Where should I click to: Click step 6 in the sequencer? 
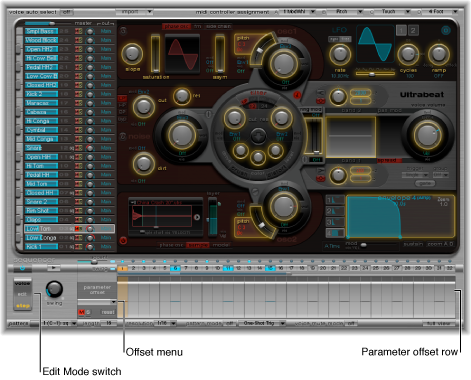tap(175, 268)
